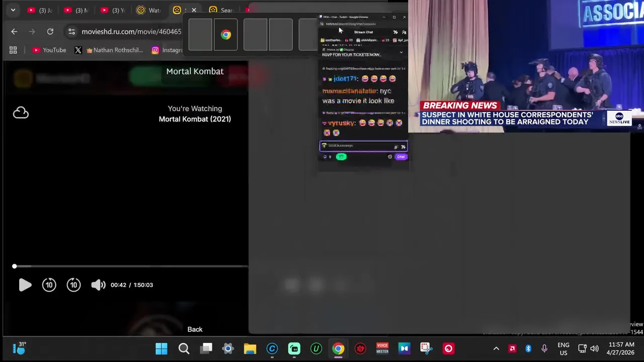Open the Settings gear app on the taskbar

point(228,348)
